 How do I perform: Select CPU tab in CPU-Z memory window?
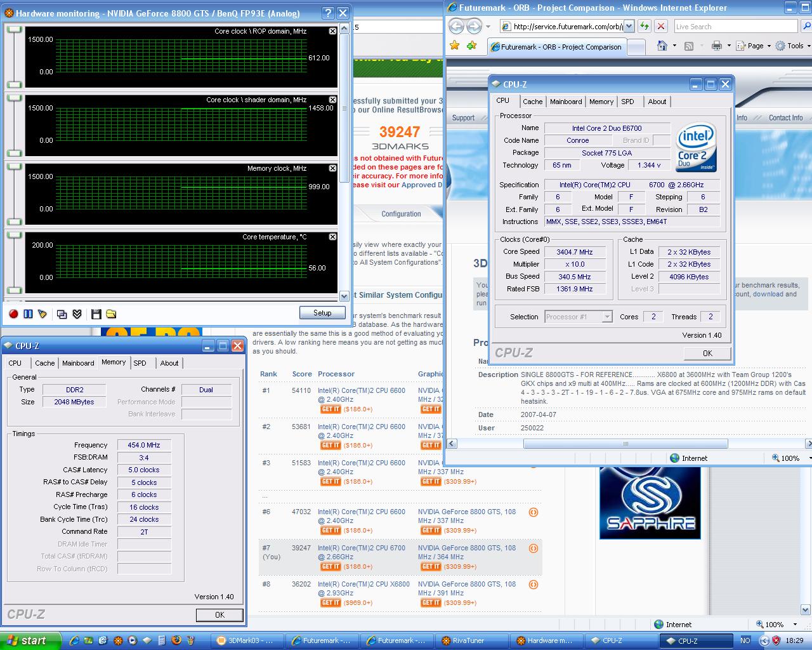pyautogui.click(x=15, y=363)
